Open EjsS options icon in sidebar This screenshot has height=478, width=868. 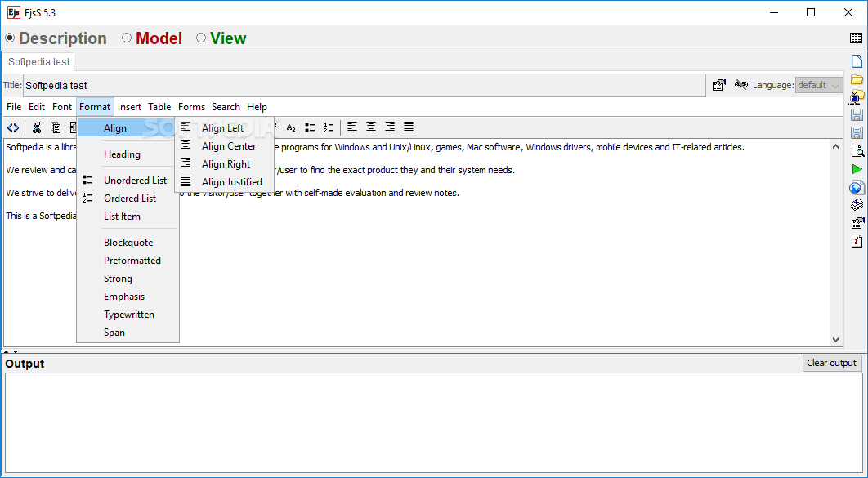pos(857,224)
